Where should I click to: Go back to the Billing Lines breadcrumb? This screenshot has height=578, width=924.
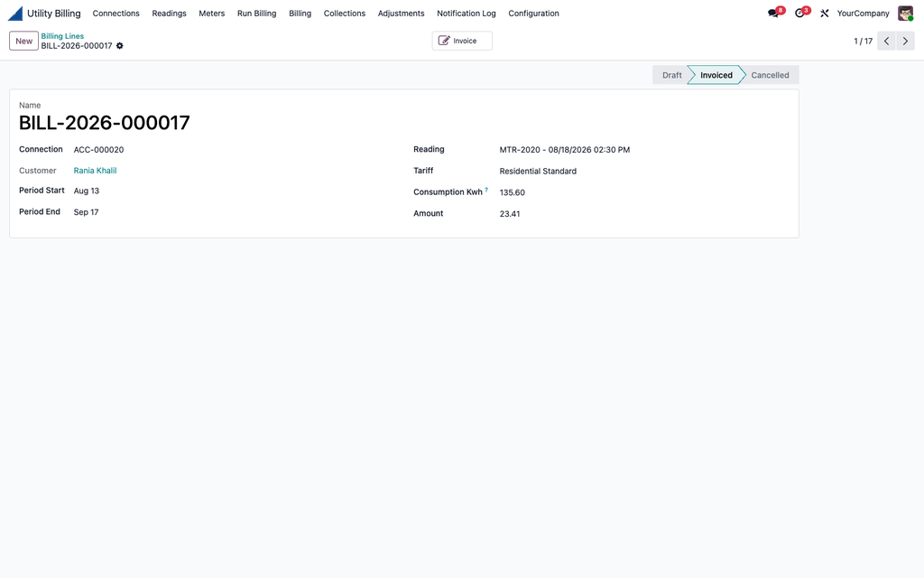tap(62, 36)
